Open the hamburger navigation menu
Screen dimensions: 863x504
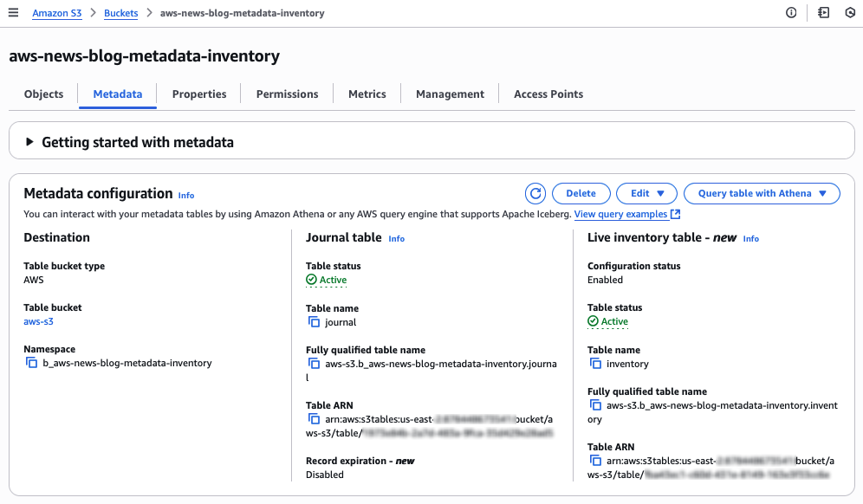tap(13, 13)
